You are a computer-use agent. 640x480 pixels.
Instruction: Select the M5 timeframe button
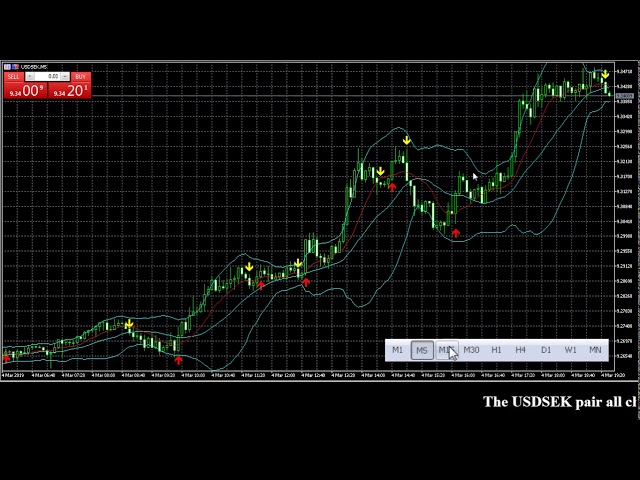(x=422, y=350)
